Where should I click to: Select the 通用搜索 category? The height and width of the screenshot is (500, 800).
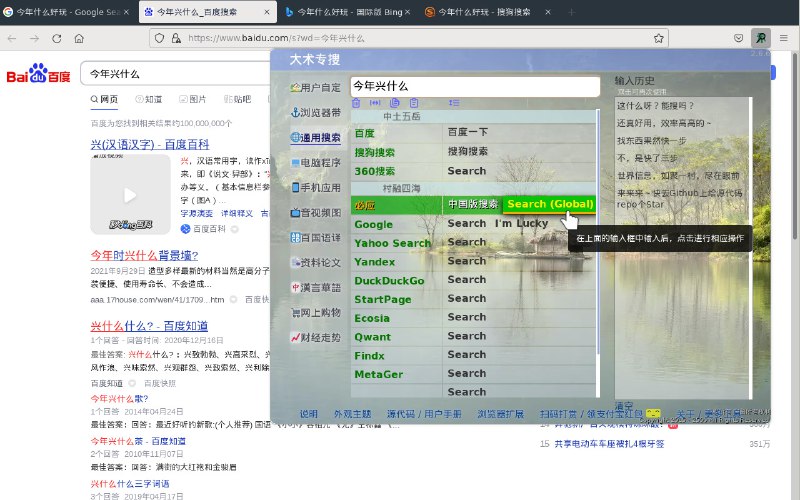pos(315,138)
